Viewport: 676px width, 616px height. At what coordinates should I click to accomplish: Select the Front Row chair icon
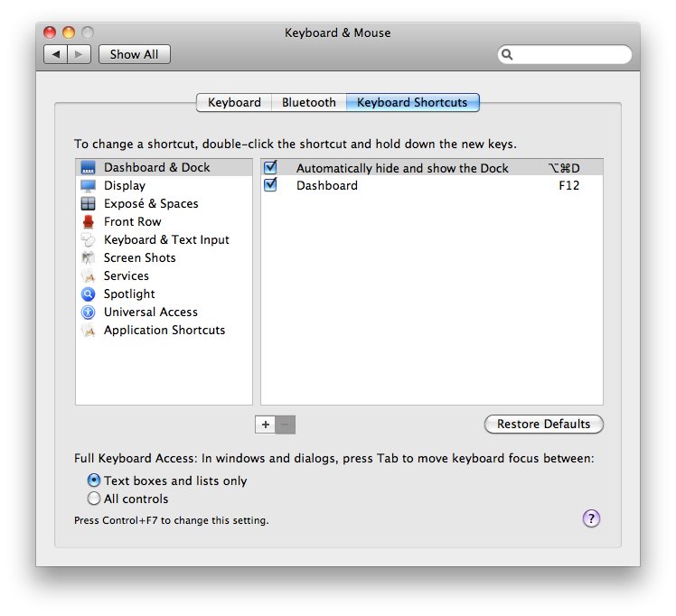pyautogui.click(x=88, y=222)
